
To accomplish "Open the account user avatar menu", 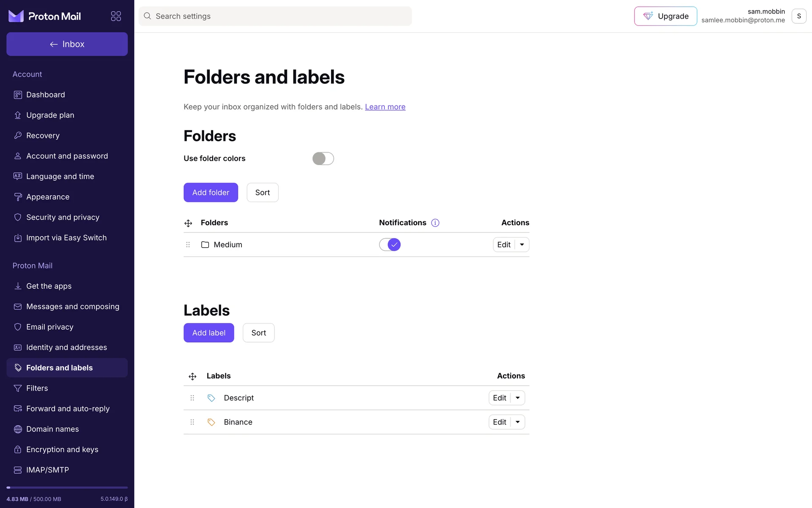I will (x=798, y=16).
